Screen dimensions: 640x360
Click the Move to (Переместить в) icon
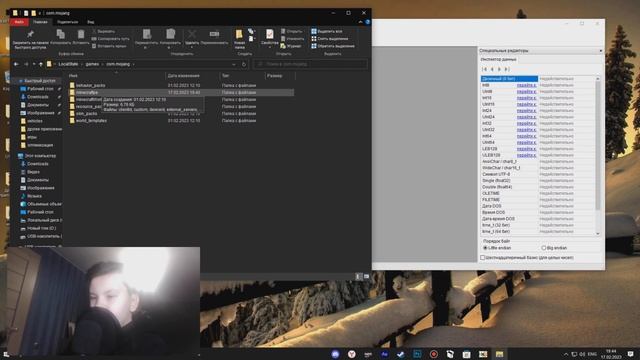147,34
